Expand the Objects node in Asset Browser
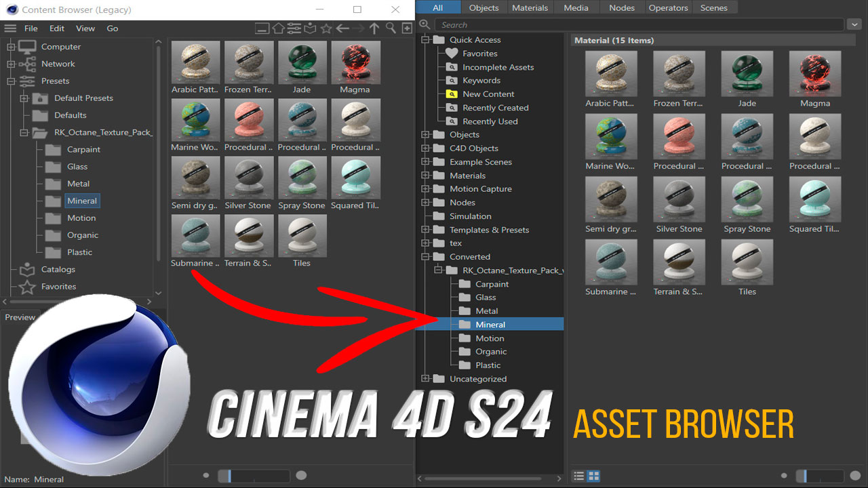Image resolution: width=868 pixels, height=488 pixels. [x=425, y=135]
